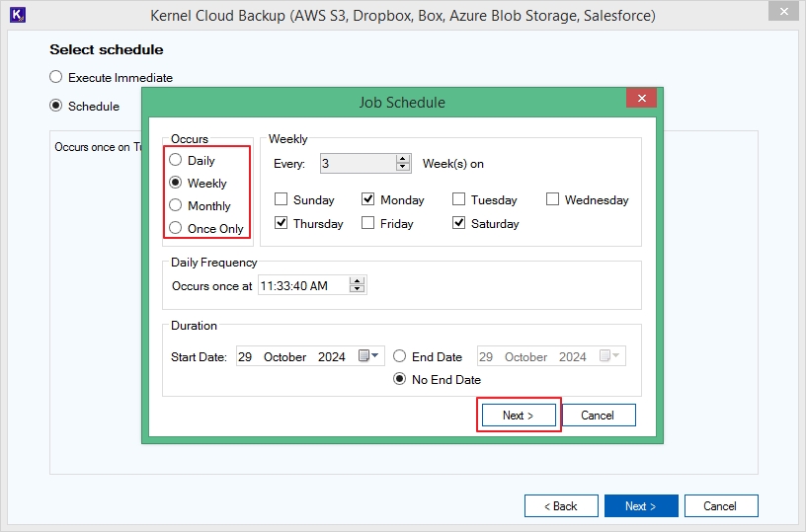Click the Kernel app logo icon
The image size is (806, 532).
tap(18, 15)
